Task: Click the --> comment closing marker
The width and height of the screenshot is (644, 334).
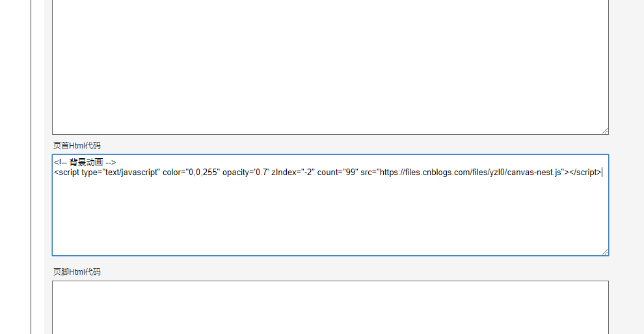Action: coord(111,162)
